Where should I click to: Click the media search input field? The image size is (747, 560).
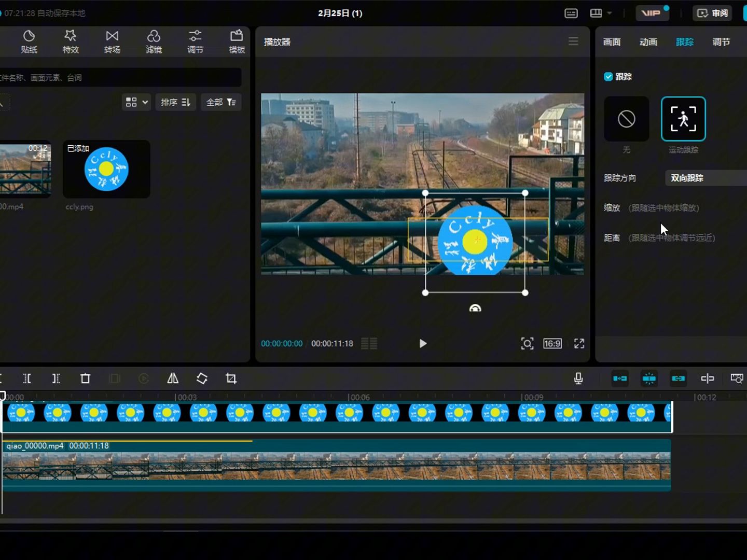tap(120, 78)
